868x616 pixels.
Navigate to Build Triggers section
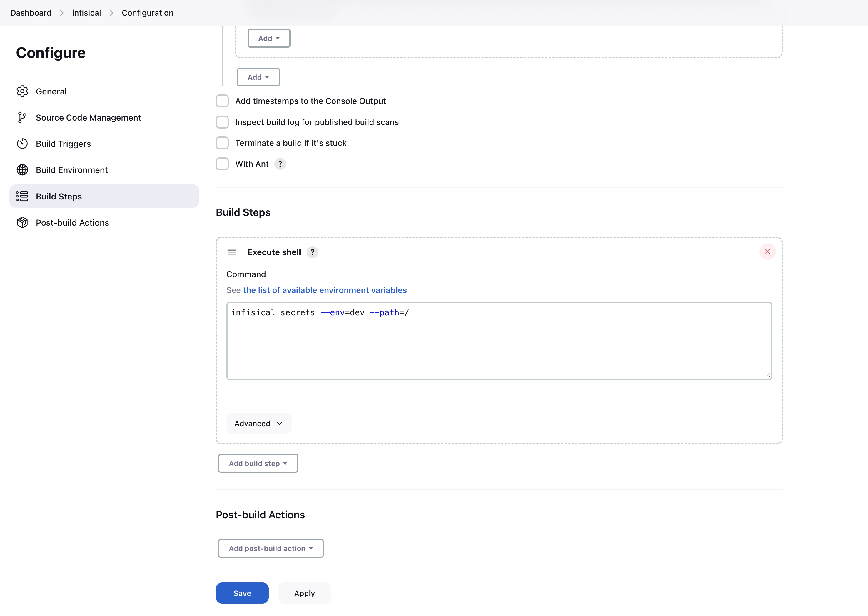click(104, 144)
